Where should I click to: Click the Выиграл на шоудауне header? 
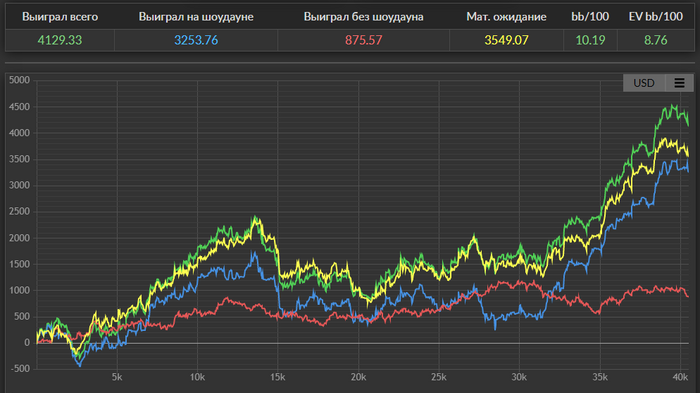[x=196, y=17]
